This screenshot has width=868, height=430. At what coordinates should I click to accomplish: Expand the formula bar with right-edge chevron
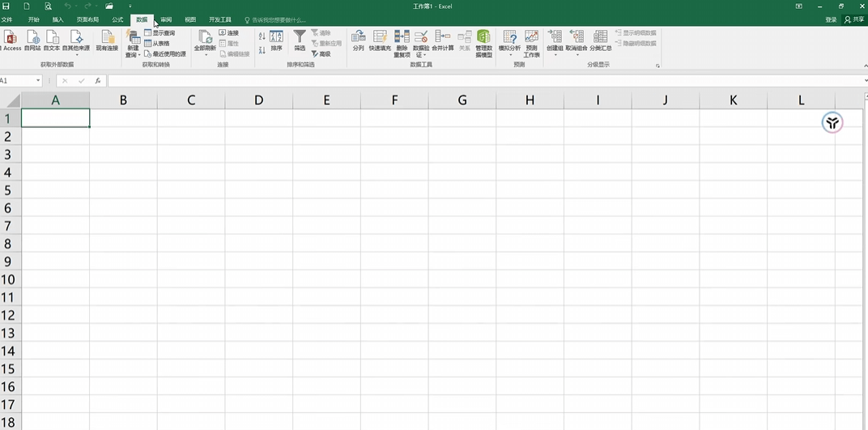tap(863, 81)
